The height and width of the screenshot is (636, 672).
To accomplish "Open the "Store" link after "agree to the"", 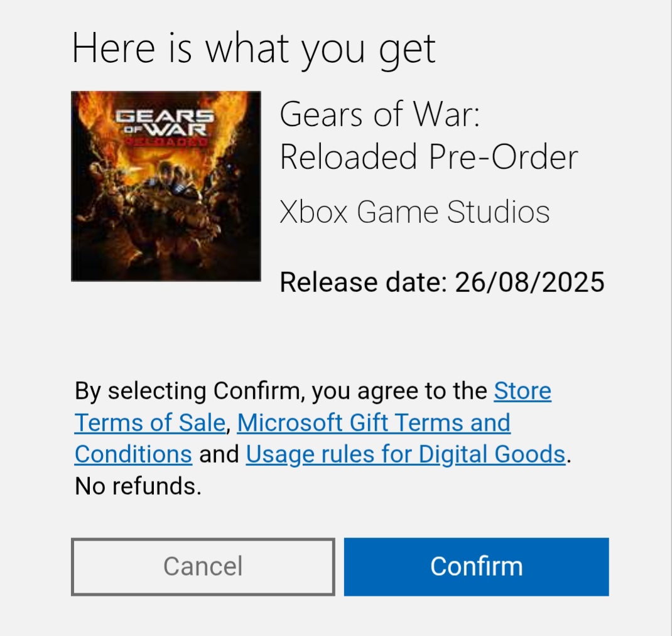I will pyautogui.click(x=523, y=391).
